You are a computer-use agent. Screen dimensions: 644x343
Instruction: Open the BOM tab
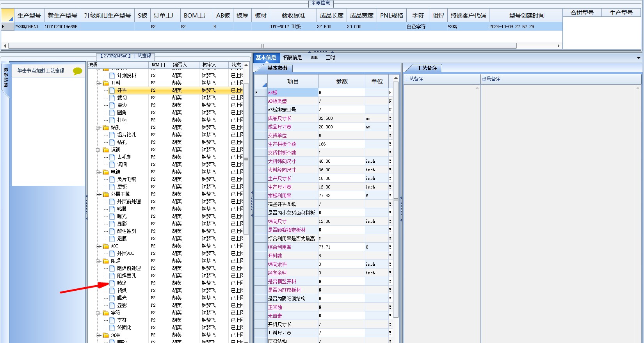click(x=314, y=58)
